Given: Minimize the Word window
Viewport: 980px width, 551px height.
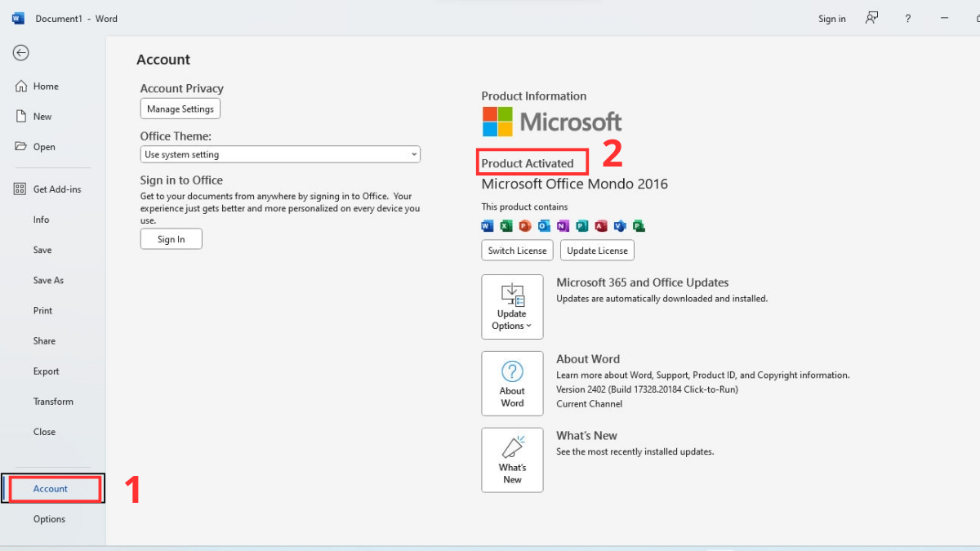Looking at the screenshot, I should point(945,18).
